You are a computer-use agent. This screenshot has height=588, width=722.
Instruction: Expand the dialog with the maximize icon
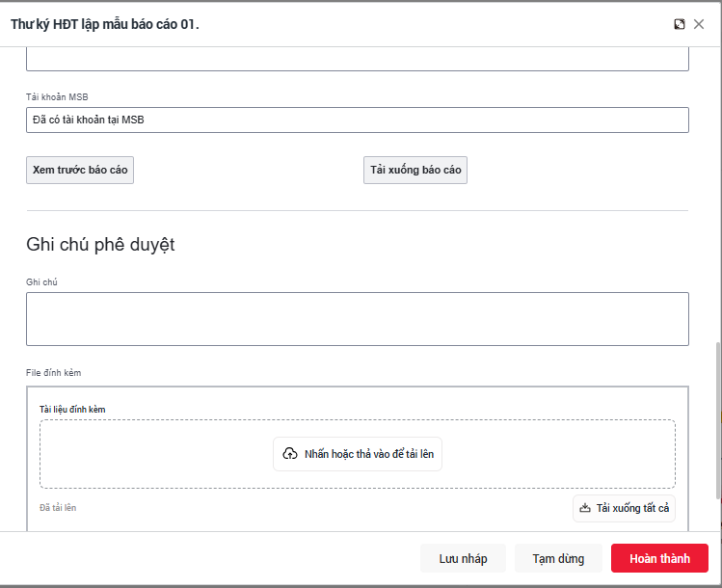[680, 24]
